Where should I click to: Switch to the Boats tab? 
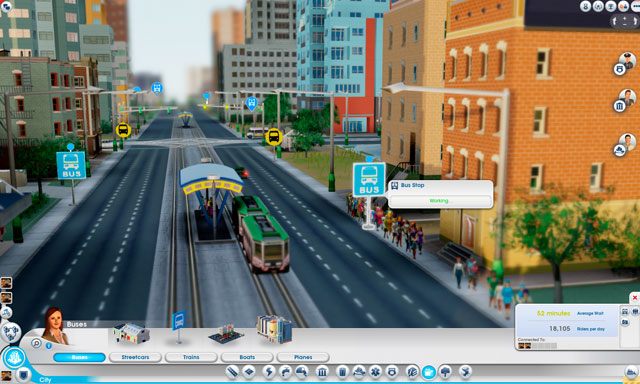pos(247,357)
